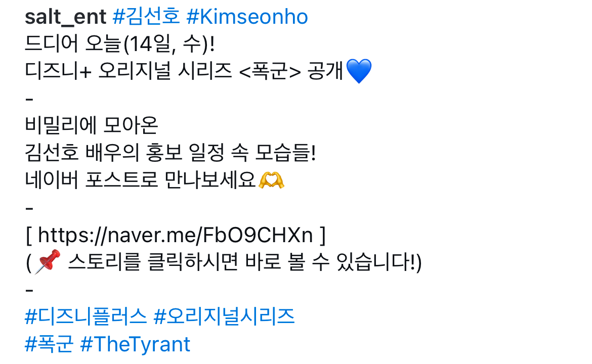
Task: Click the line '드디어 오늘(14일, 수)!'
Action: click(x=120, y=44)
